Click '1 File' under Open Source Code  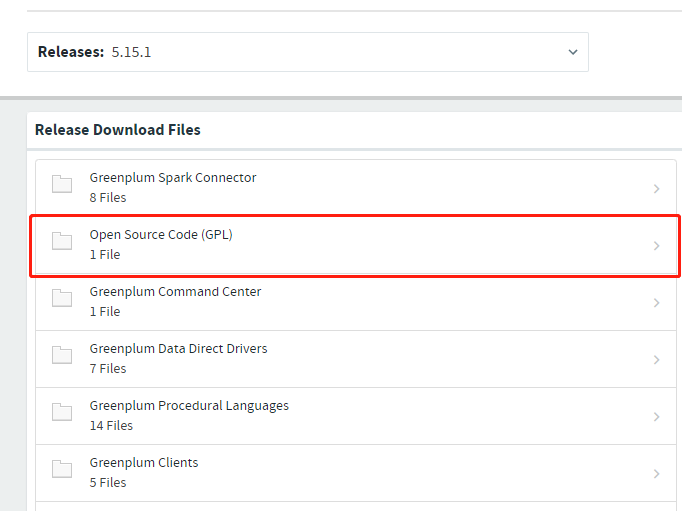coord(105,254)
